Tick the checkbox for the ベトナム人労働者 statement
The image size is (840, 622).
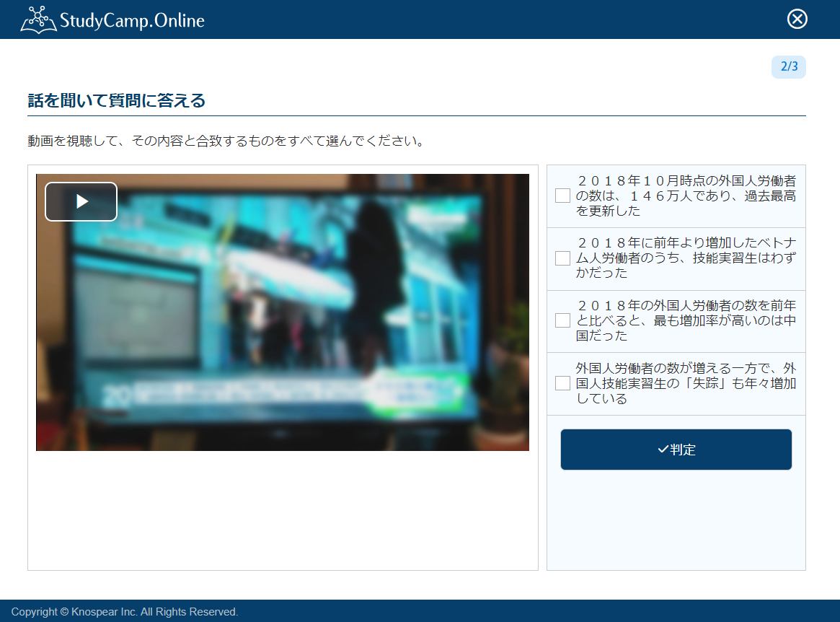(562, 258)
